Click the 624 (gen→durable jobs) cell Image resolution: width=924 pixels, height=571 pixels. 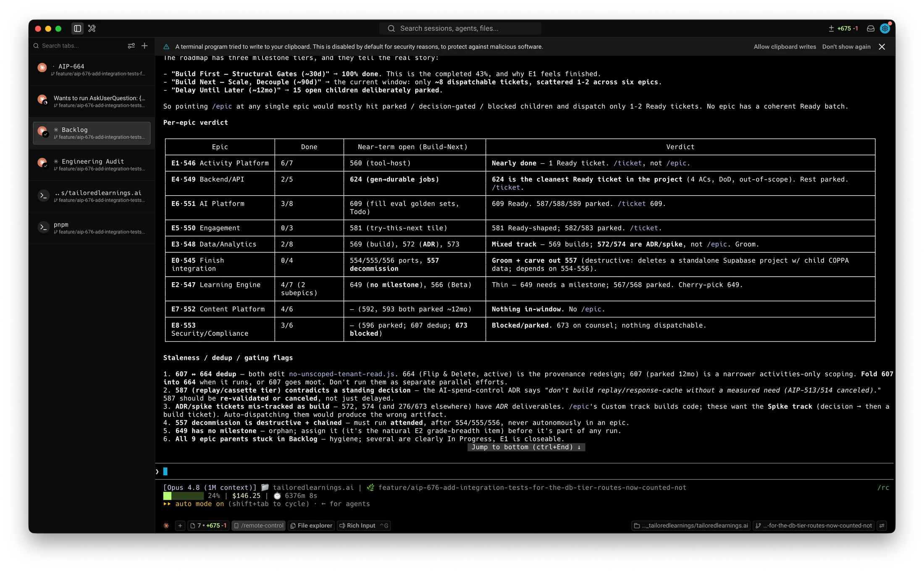415,183
